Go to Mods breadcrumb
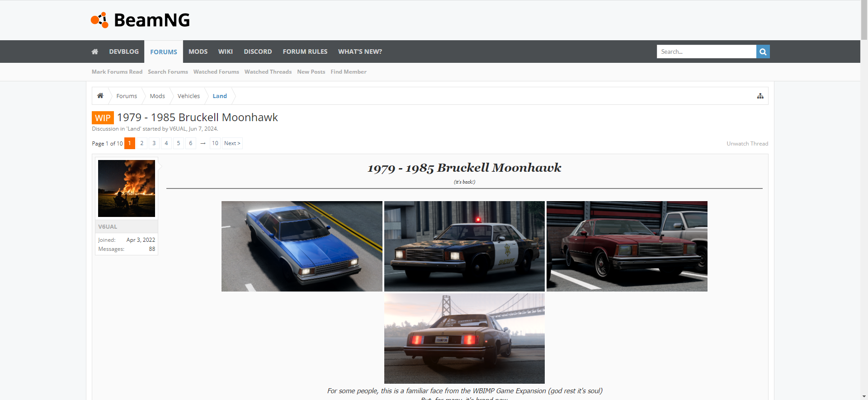 tap(157, 96)
